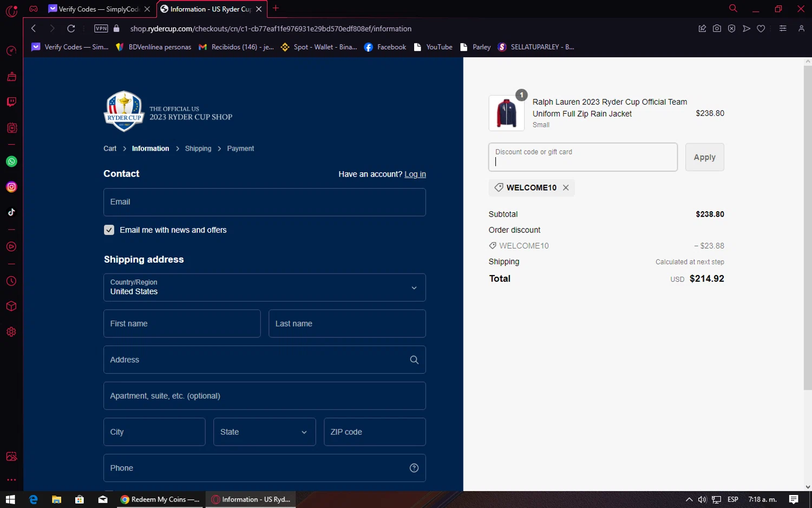Open the Country/Region dropdown
Image resolution: width=812 pixels, height=508 pixels.
click(265, 288)
